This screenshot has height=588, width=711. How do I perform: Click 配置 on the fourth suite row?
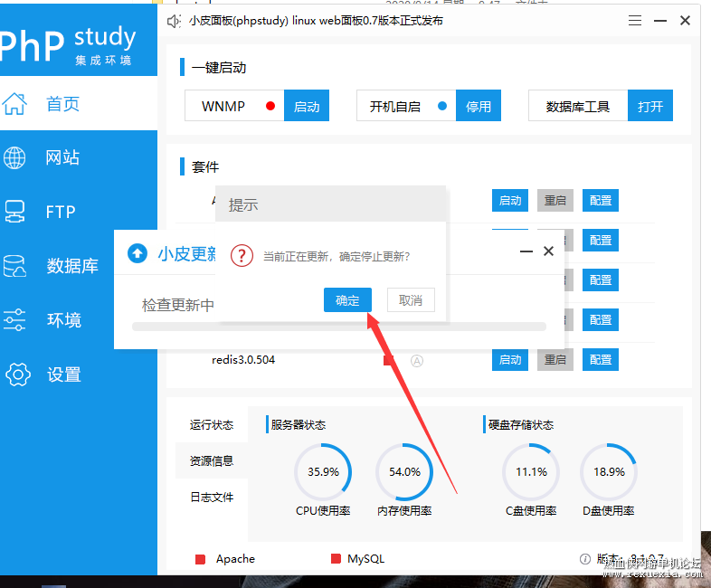[x=601, y=319]
